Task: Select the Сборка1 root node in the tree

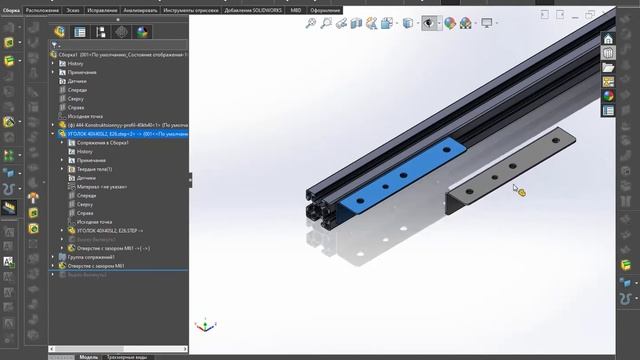Action: pos(119,55)
